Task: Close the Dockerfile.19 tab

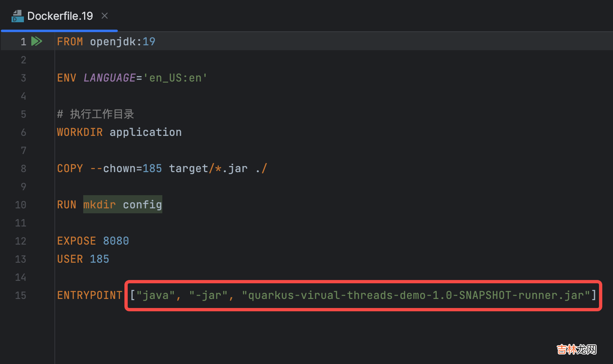Action: (x=105, y=16)
